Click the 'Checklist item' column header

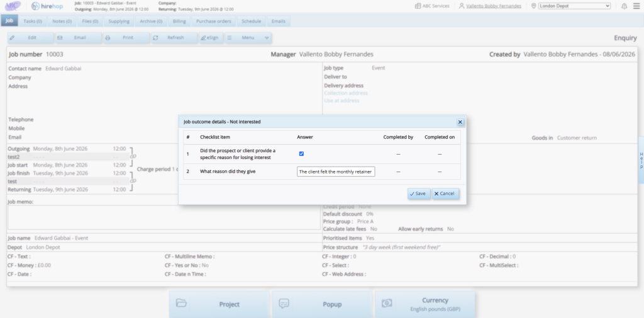point(215,137)
